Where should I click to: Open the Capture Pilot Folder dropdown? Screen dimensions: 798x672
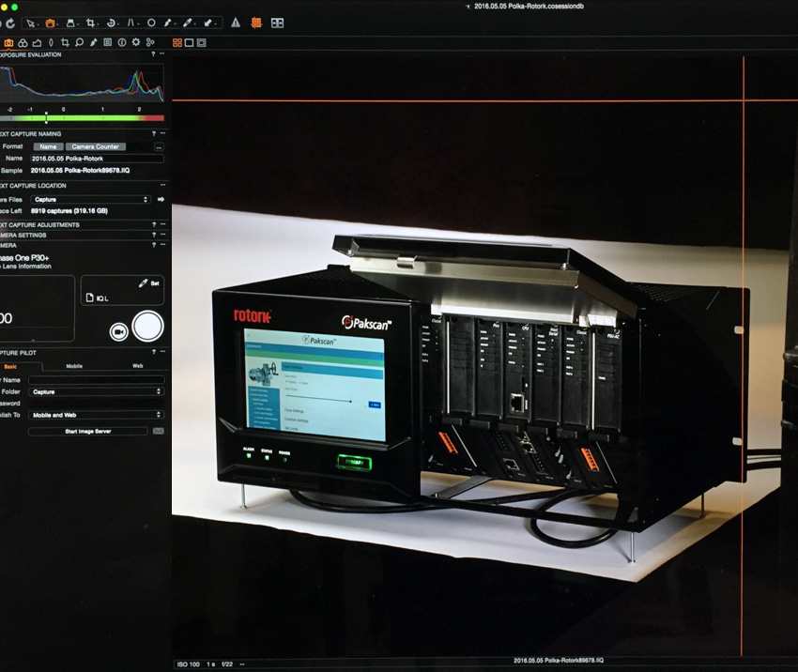coord(96,391)
